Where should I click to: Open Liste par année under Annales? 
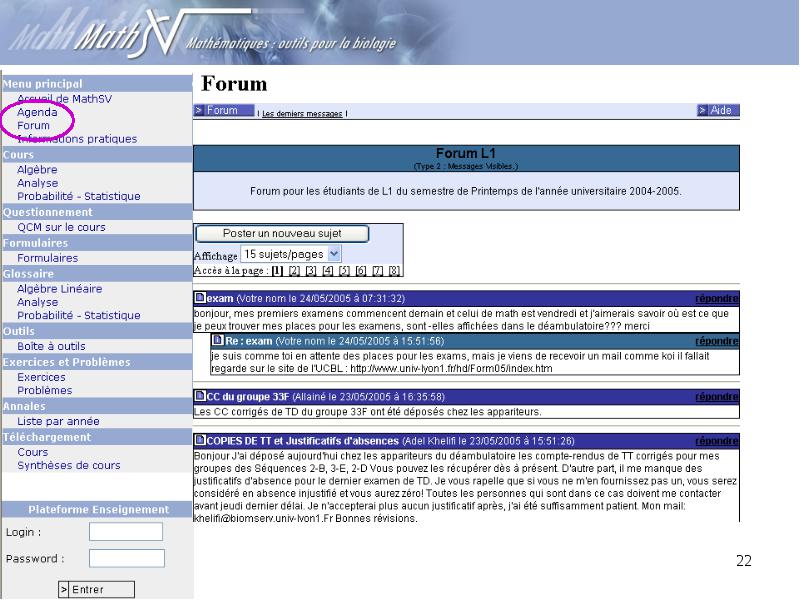coord(58,421)
